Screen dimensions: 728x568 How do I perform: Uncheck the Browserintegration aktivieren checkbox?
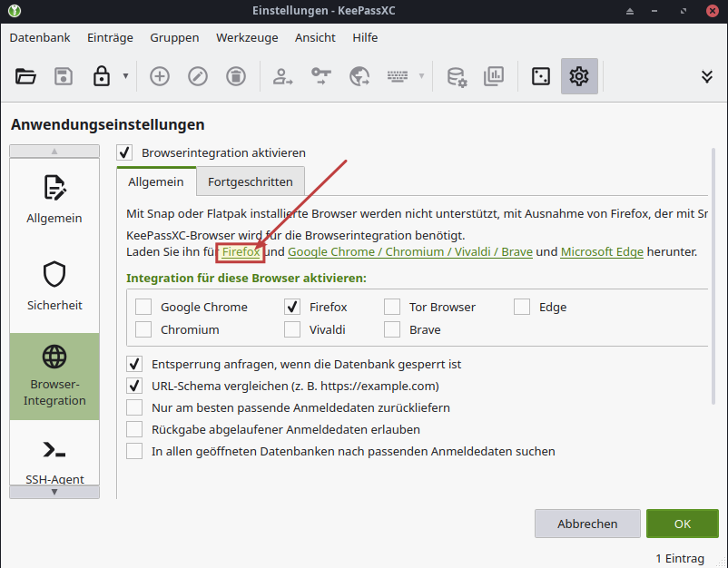[x=125, y=153]
